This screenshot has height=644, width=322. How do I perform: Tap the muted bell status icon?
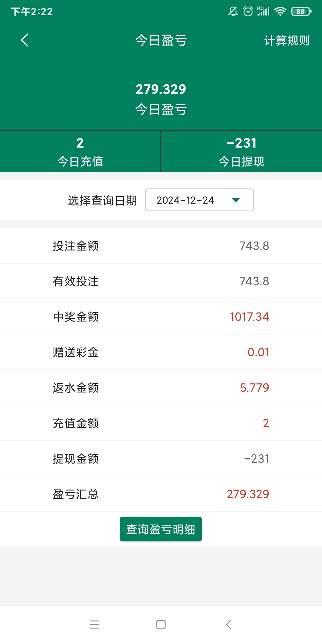[233, 12]
